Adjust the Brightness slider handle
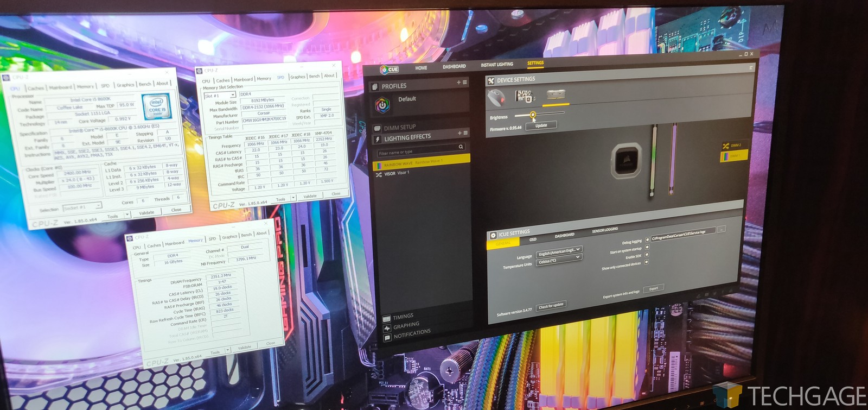 pyautogui.click(x=533, y=115)
